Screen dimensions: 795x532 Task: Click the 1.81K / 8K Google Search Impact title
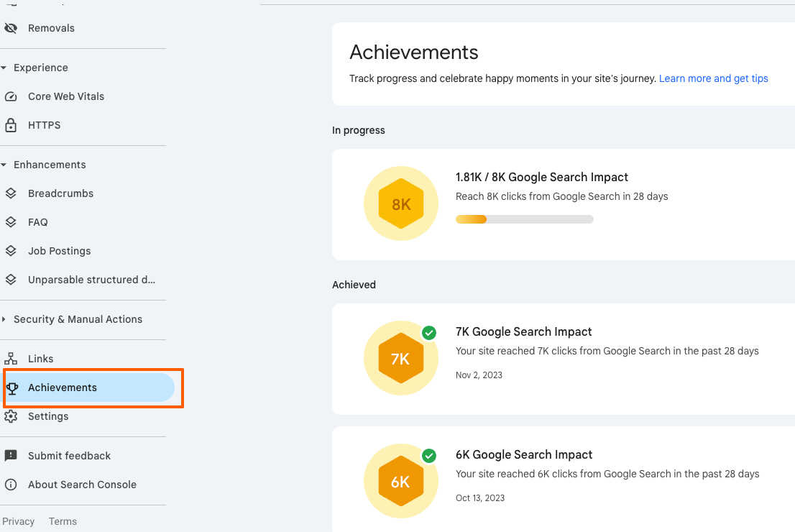click(x=541, y=177)
